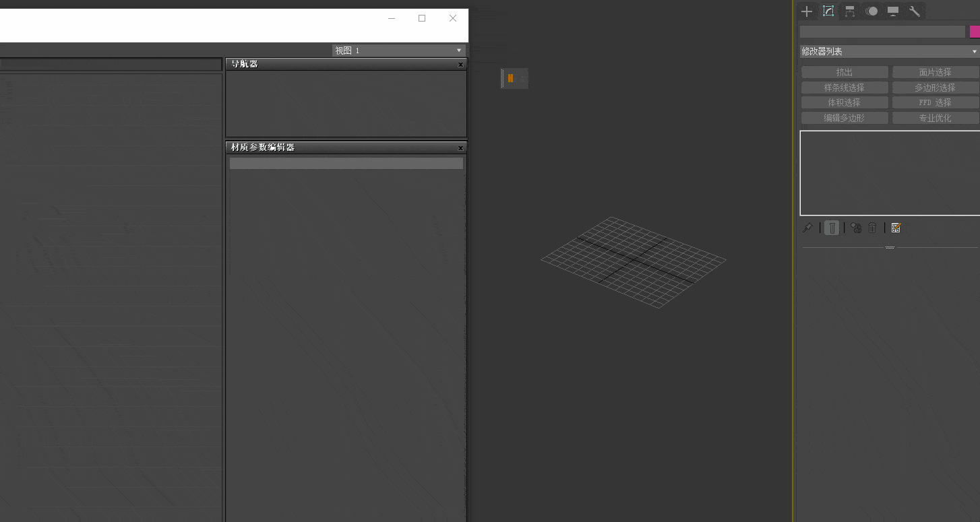
Task: Toggle Show End Result button
Action: point(832,228)
